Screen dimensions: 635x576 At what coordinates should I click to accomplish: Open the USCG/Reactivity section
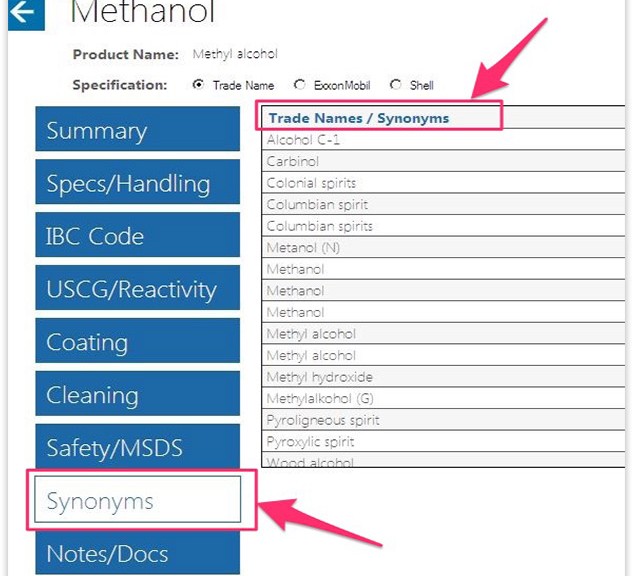click(x=138, y=288)
